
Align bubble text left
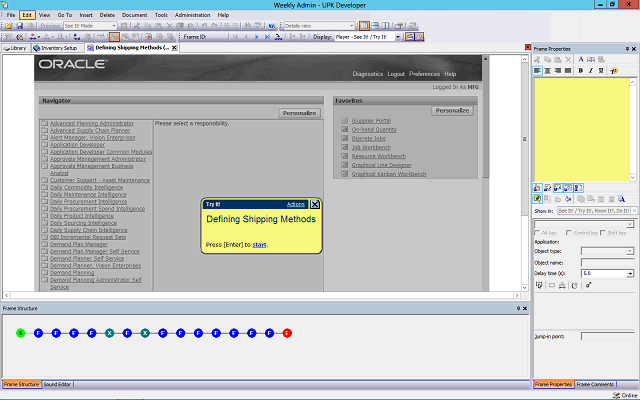click(537, 71)
